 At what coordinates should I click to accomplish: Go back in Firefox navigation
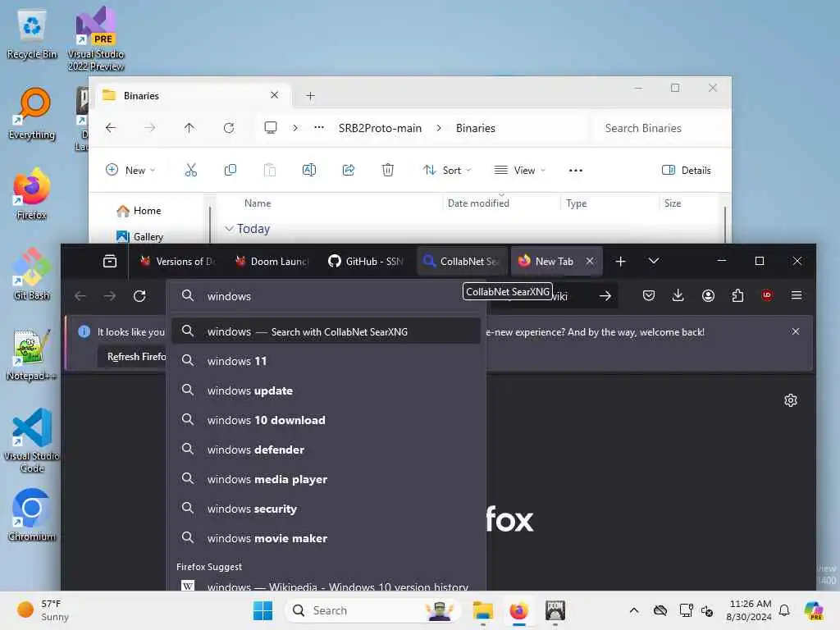(x=80, y=296)
